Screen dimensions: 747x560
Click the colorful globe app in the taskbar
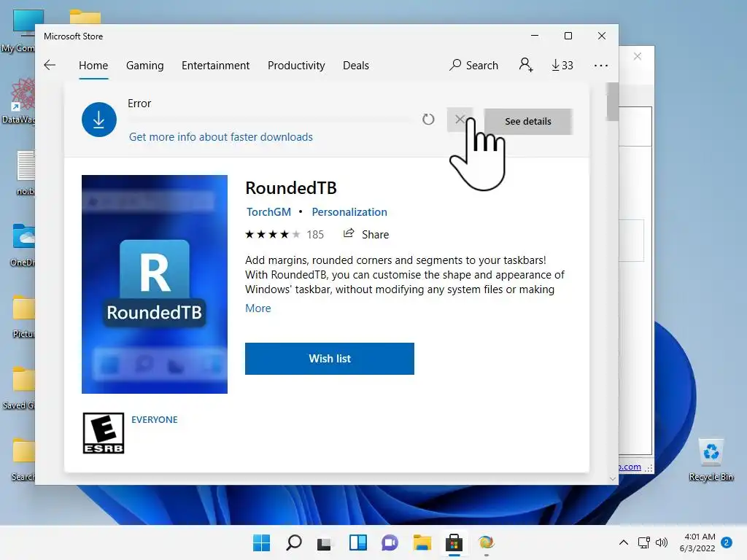point(486,542)
